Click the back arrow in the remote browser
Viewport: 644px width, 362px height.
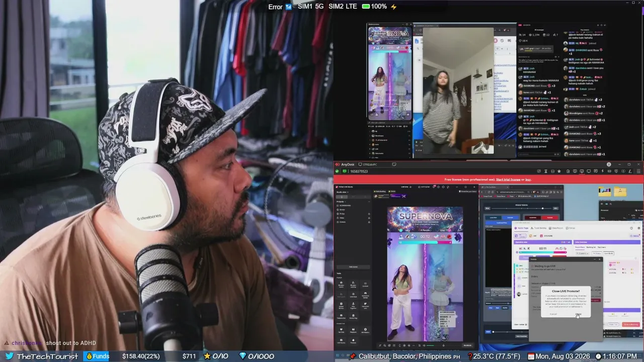pos(483,193)
